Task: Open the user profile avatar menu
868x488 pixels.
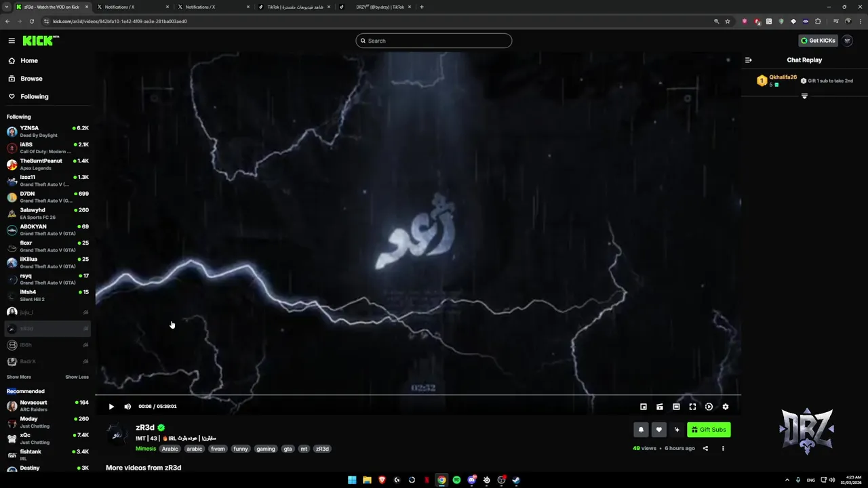Action: (847, 41)
